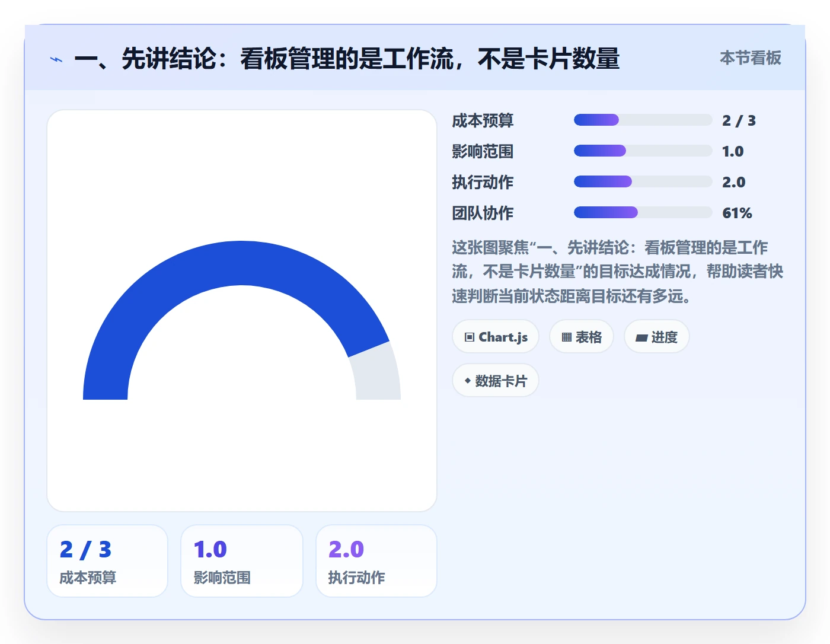The height and width of the screenshot is (644, 830).
Task: Click the 执行动作 label in the progress list
Action: click(x=483, y=182)
